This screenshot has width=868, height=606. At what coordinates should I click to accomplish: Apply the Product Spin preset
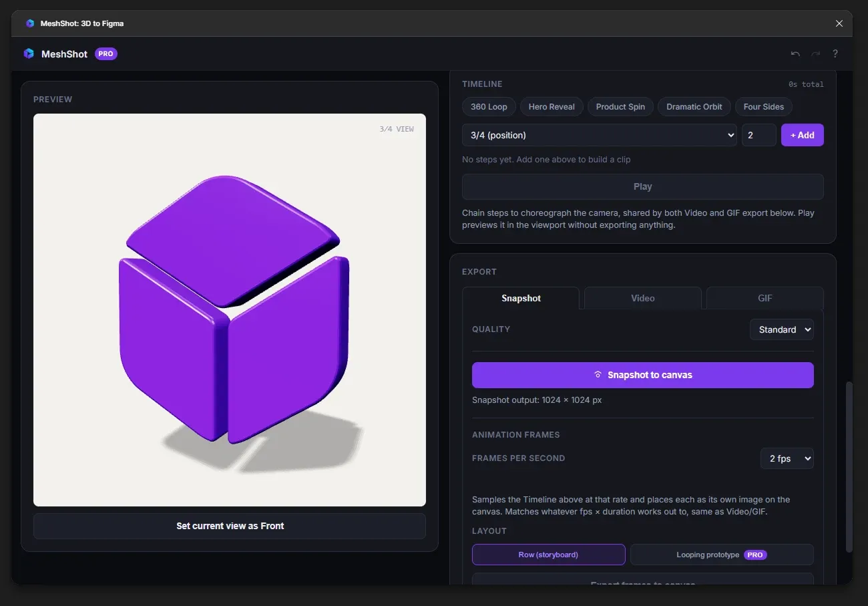(x=620, y=107)
